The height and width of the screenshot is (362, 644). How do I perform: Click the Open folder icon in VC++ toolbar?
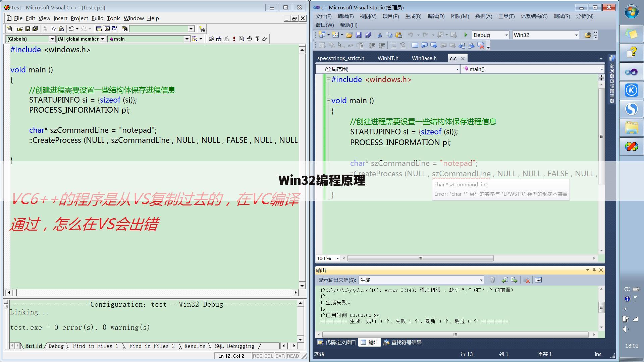(20, 29)
